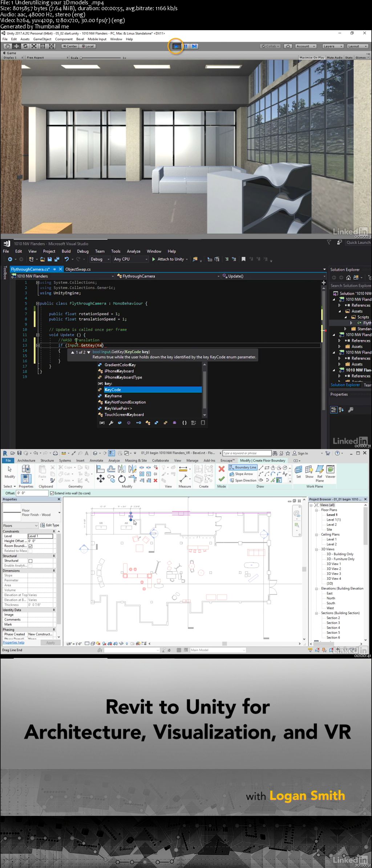Screen dimensions: 372x868
Task: Toggle Center pivot mode in Unity
Action: click(x=70, y=46)
